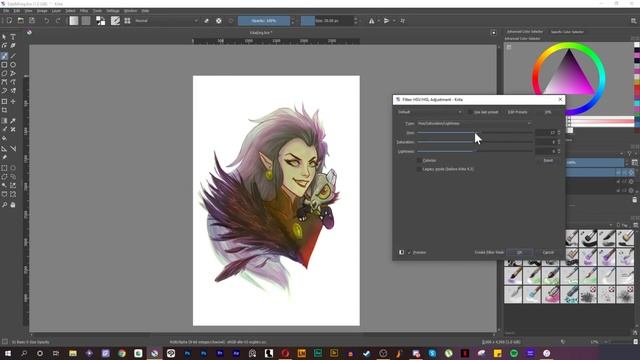Click the Saturation value spinbox arrows

(x=559, y=142)
